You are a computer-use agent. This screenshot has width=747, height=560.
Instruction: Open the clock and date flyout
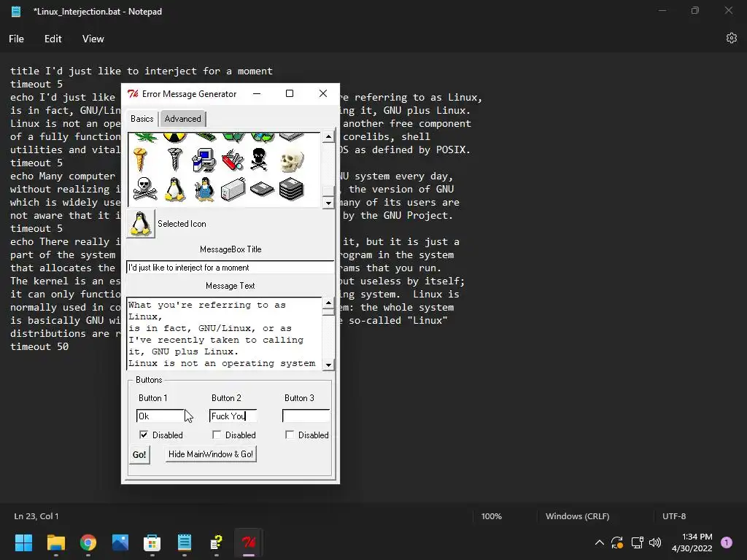coord(692,542)
